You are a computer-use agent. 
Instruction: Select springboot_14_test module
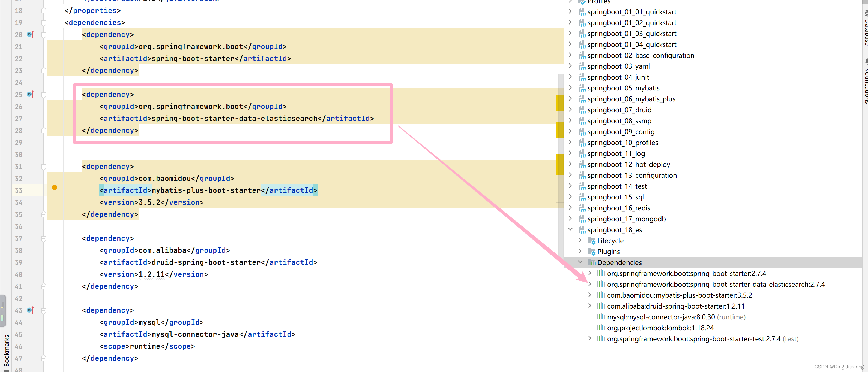click(x=617, y=186)
